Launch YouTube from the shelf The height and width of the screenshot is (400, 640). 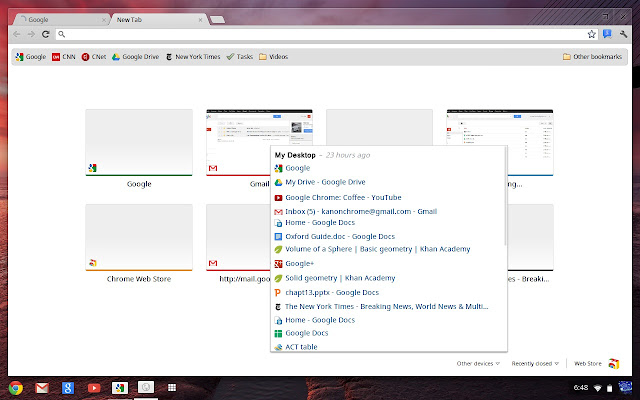coord(94,388)
